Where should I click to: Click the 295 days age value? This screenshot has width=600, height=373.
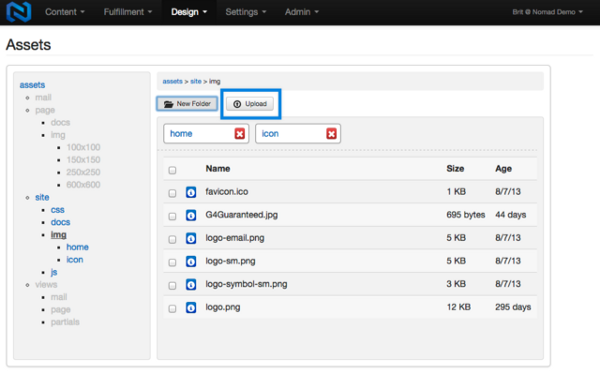[x=513, y=307]
